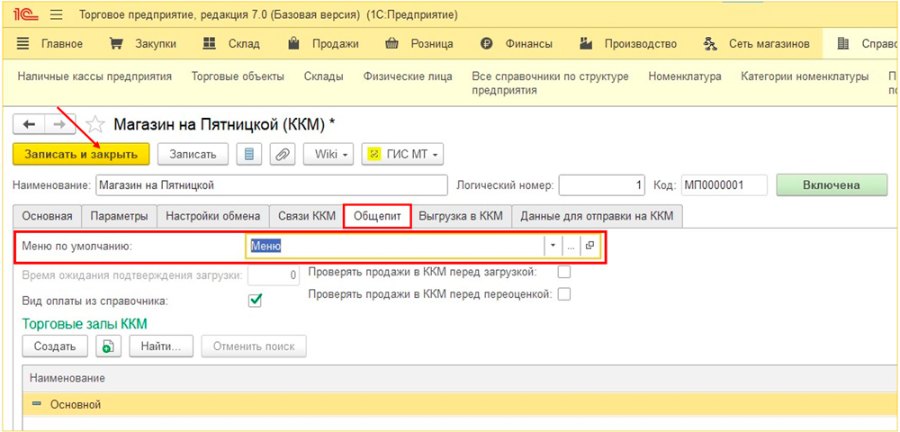Screen dimensions: 900x432
Task: Switch to the Основная tab
Action: (47, 216)
